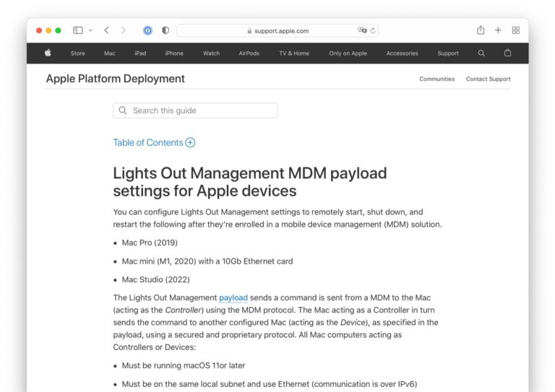Open the Share sheet
This screenshot has height=392, width=555.
click(x=481, y=30)
